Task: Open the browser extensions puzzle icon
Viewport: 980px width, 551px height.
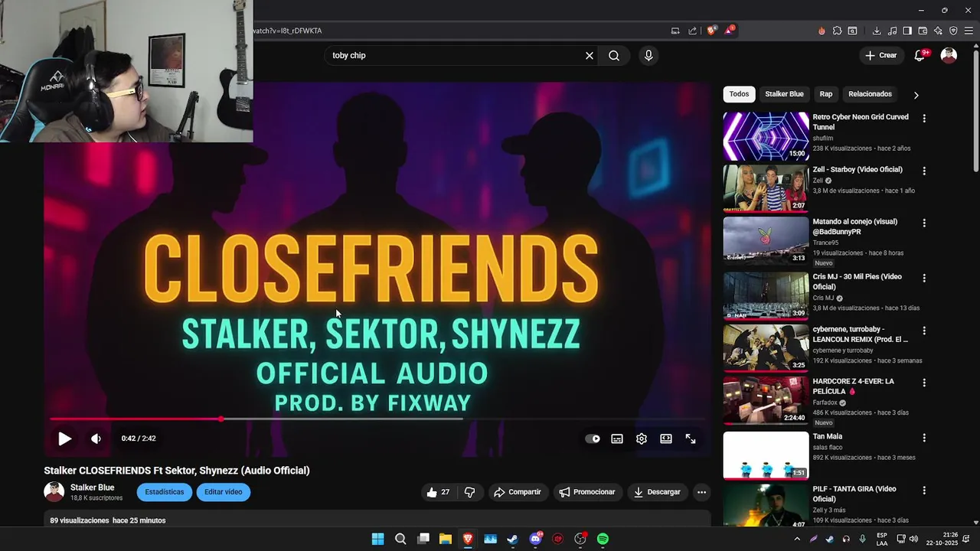Action: click(837, 31)
